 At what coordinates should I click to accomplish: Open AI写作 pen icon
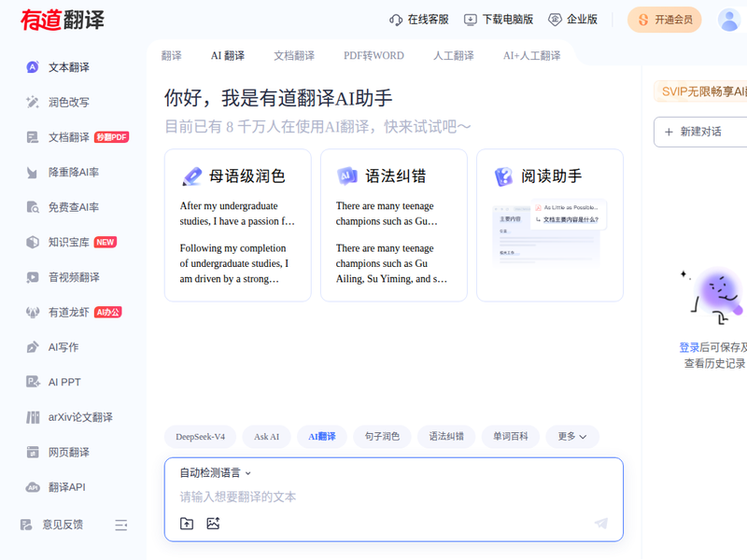33,347
